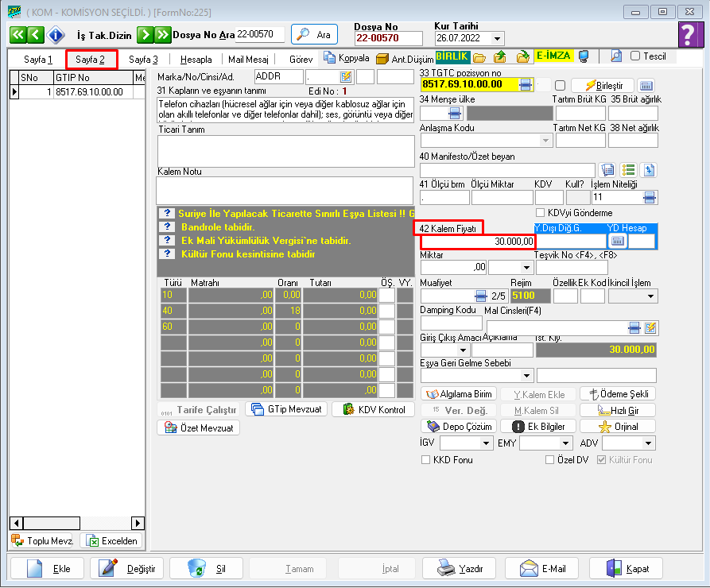Image resolution: width=710 pixels, height=588 pixels.
Task: Open the Mail Mesaj tab
Action: pyautogui.click(x=248, y=60)
